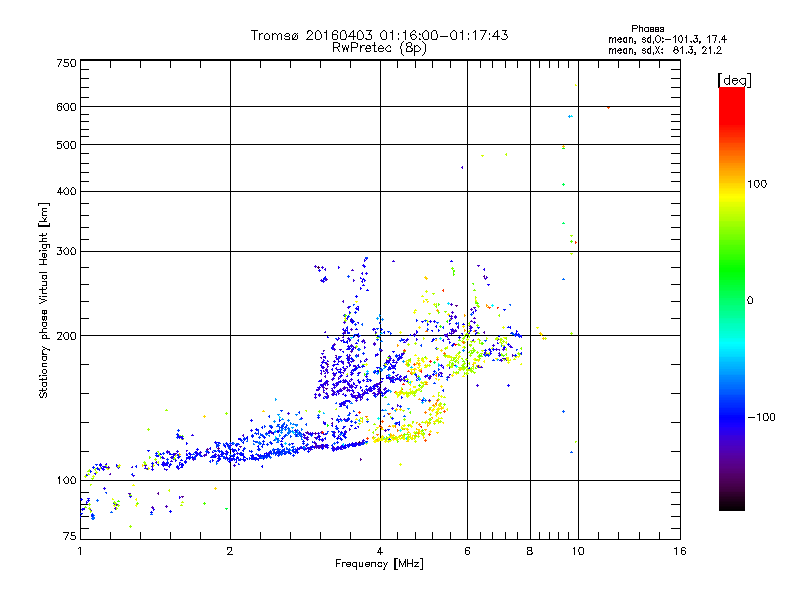The image size is (800, 600).
Task: Click 'Stationary phase Virtual Height [km]' axis label
Action: (44, 301)
